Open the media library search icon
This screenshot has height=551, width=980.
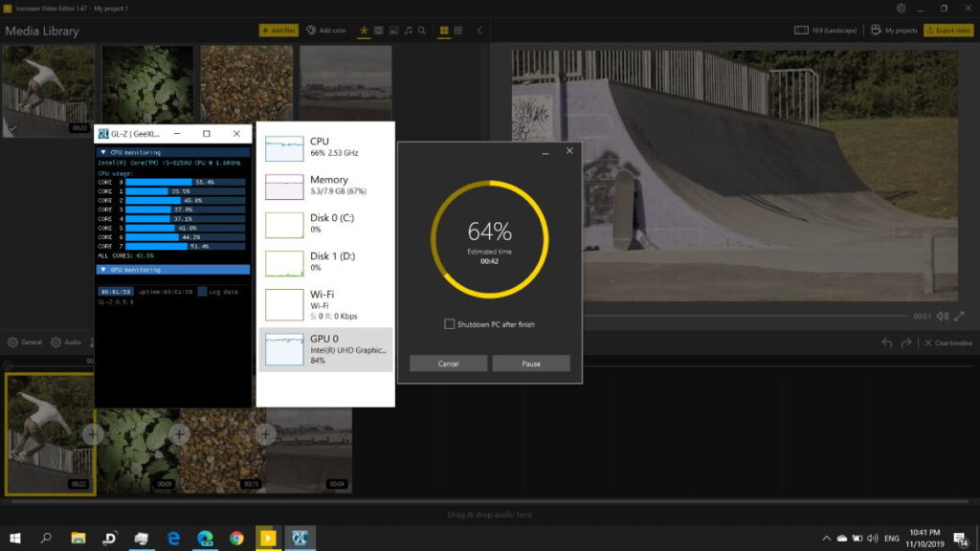(422, 31)
